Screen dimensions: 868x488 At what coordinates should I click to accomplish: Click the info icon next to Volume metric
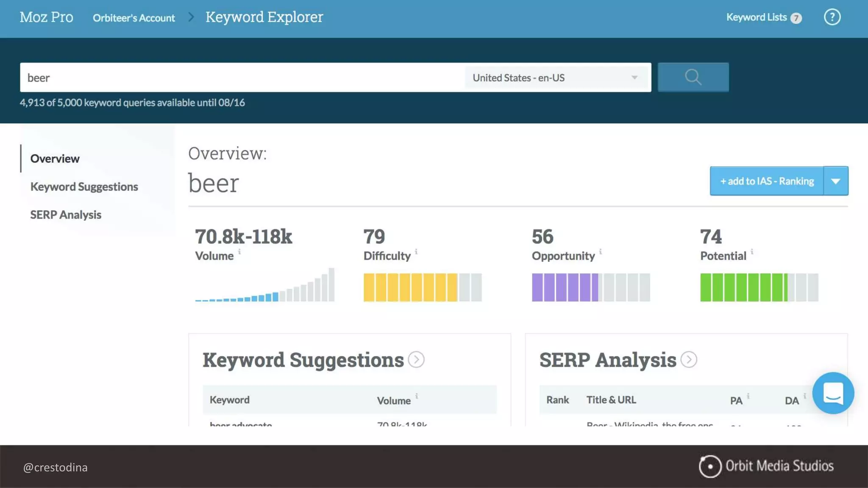tap(239, 252)
